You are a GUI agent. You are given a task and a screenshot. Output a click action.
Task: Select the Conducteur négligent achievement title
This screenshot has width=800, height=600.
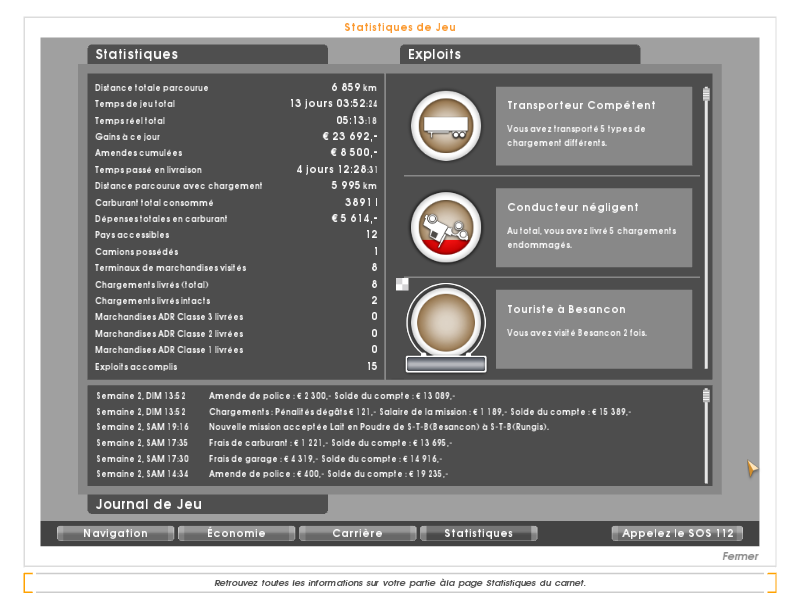click(x=572, y=207)
